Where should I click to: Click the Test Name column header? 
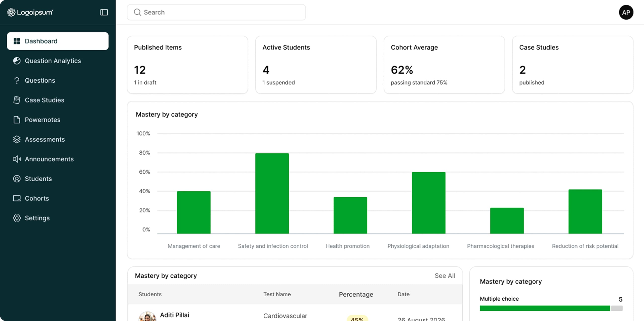pos(277,294)
